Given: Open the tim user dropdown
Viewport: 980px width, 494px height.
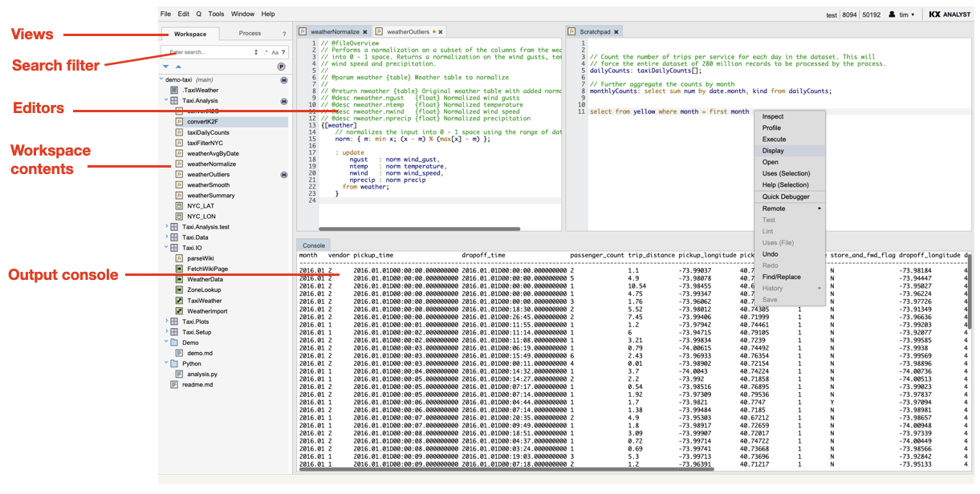Looking at the screenshot, I should [903, 14].
